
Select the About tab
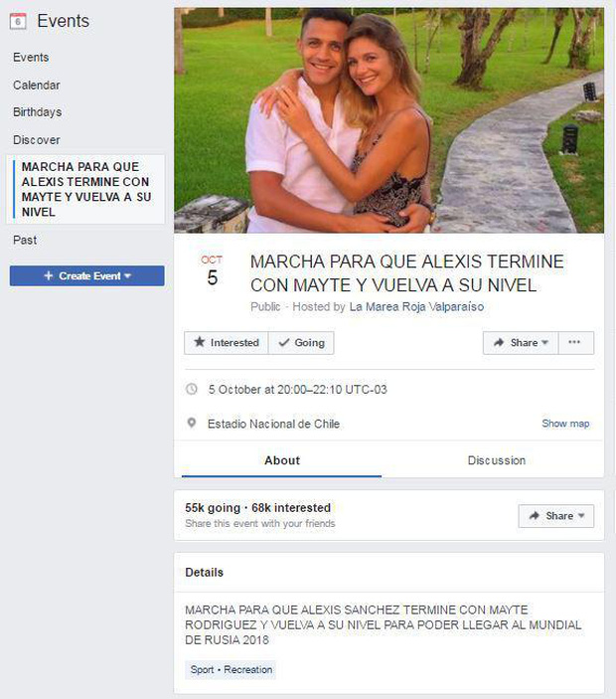pyautogui.click(x=281, y=460)
